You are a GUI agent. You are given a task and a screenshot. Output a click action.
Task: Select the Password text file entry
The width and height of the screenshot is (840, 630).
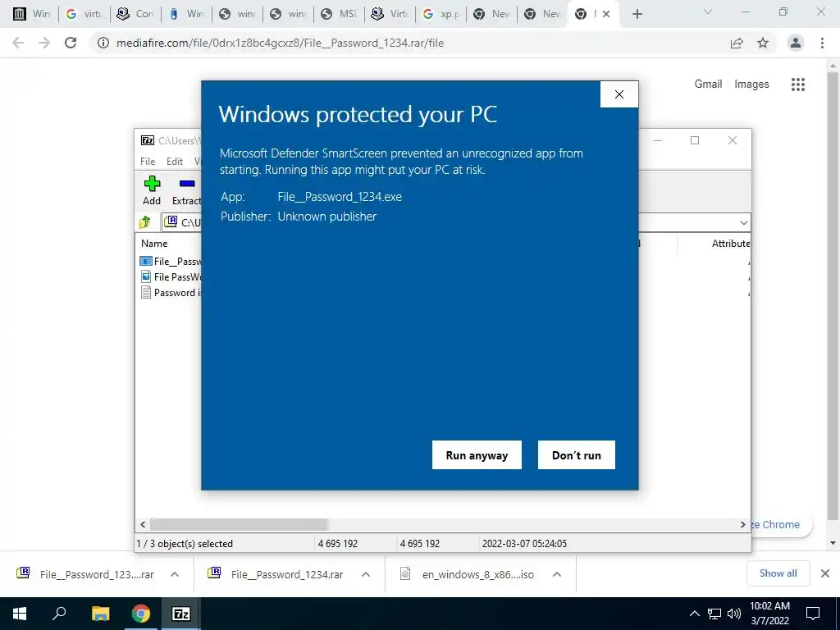point(171,293)
